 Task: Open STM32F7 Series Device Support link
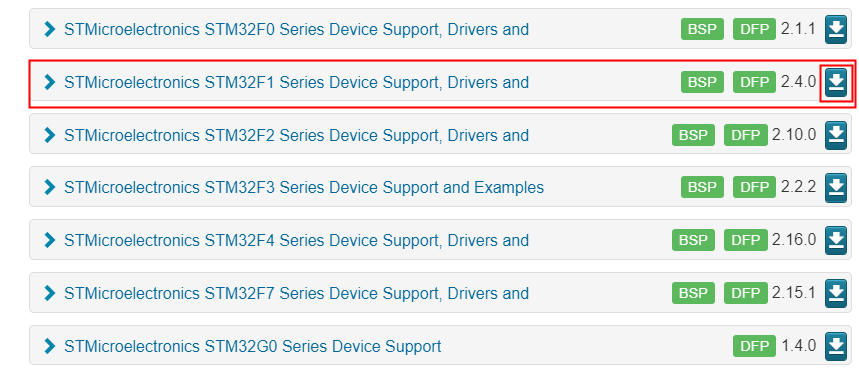[296, 293]
